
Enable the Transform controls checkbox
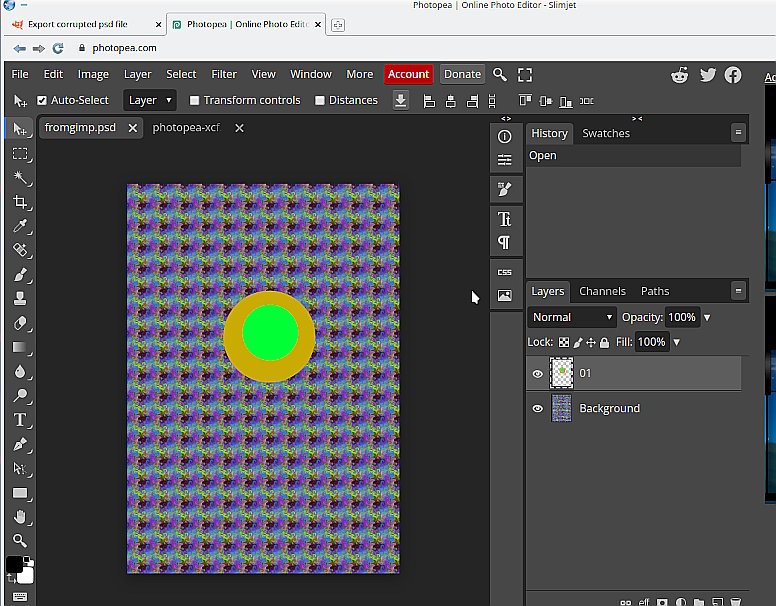[195, 100]
